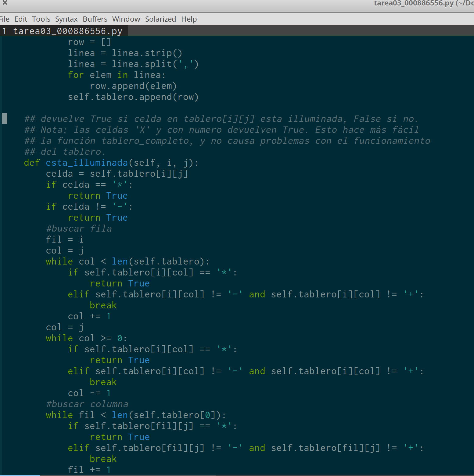The height and width of the screenshot is (476, 474).
Task: Click the margin marker beside the comment block
Action: coord(4,119)
